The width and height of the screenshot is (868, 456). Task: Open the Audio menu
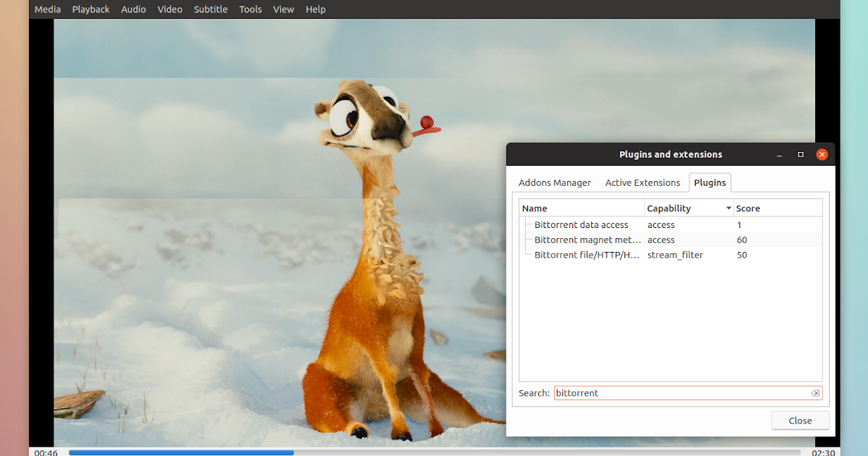point(133,9)
